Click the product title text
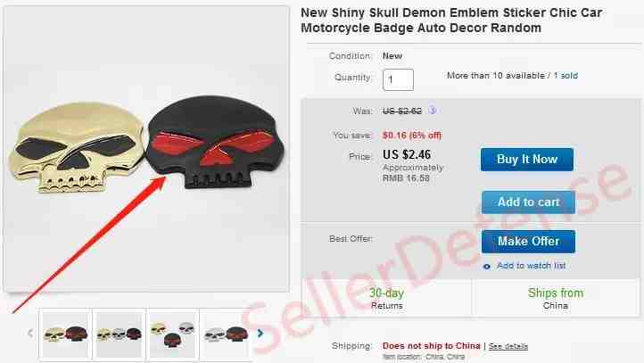The height and width of the screenshot is (363, 644). click(x=451, y=21)
